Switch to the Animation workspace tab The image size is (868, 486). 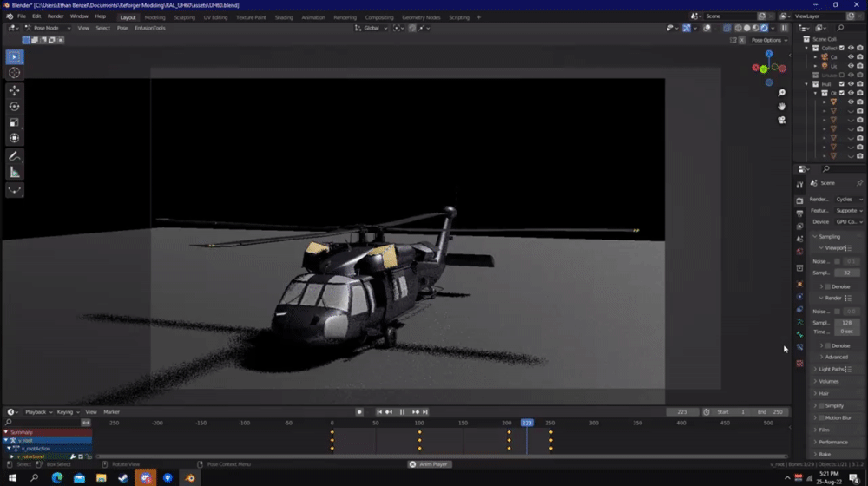(312, 17)
